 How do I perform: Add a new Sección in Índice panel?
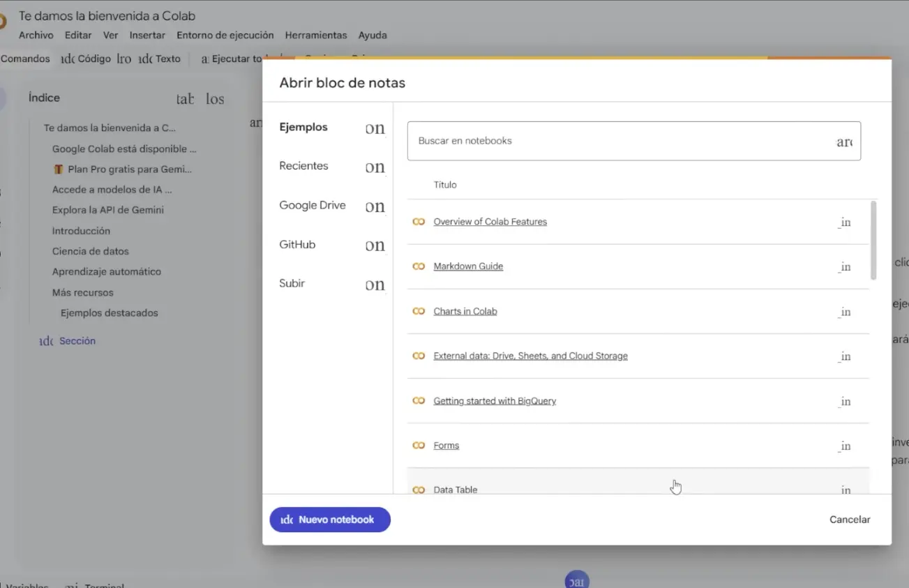point(68,341)
